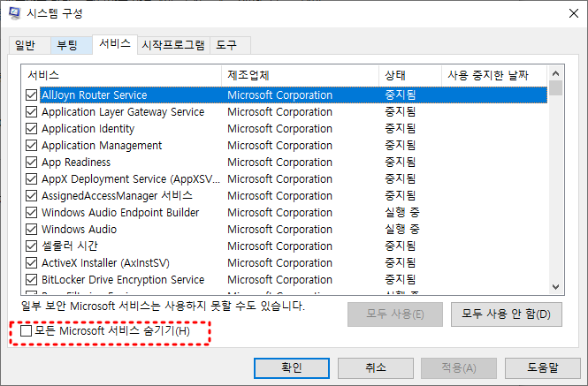
Task: Click the 모두 사용 안 함(D) button
Action: coord(507,314)
